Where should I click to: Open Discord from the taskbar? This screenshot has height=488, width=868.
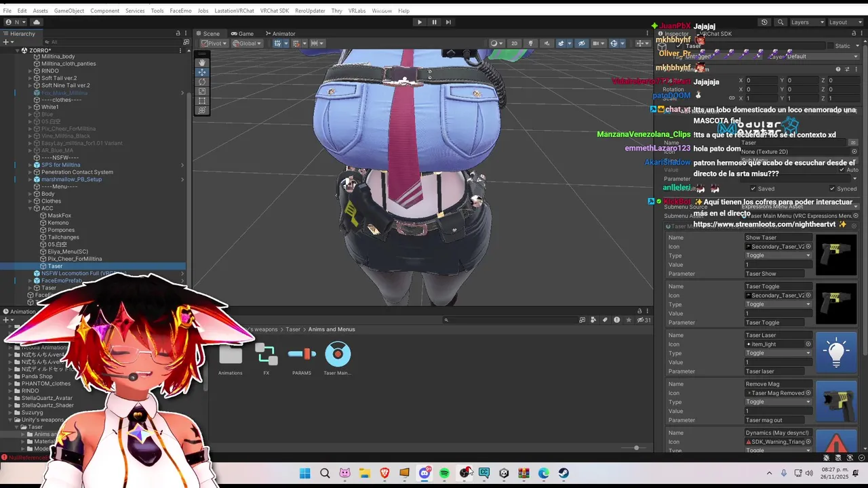(425, 473)
